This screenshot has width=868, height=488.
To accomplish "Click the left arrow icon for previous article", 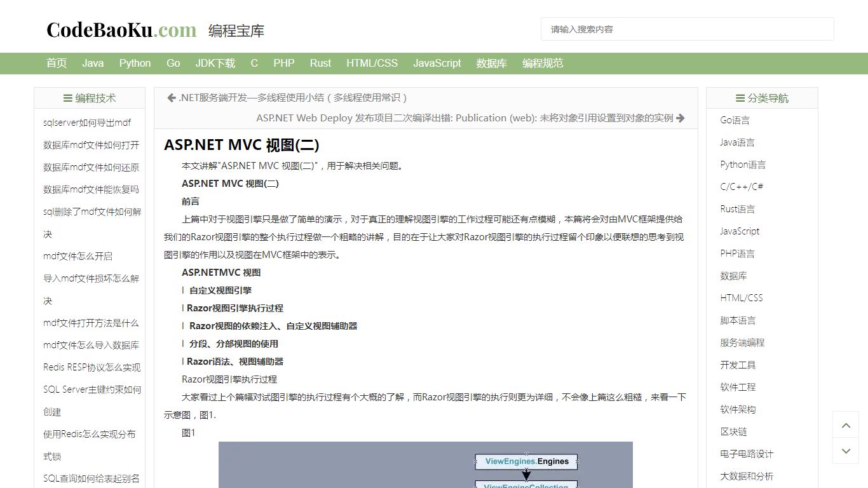I will [x=172, y=97].
